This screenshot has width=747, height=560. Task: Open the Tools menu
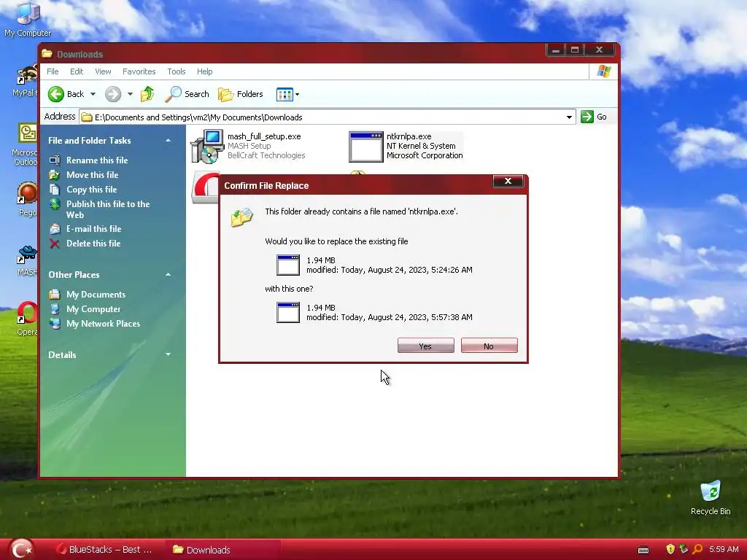tap(177, 71)
